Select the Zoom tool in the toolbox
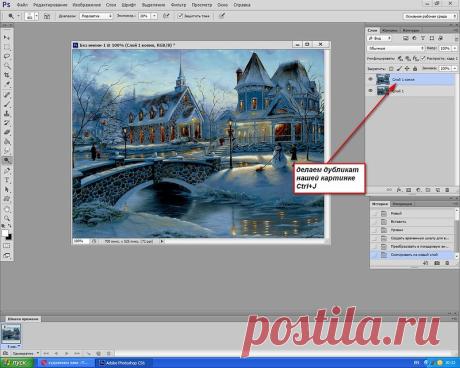 tap(7, 218)
